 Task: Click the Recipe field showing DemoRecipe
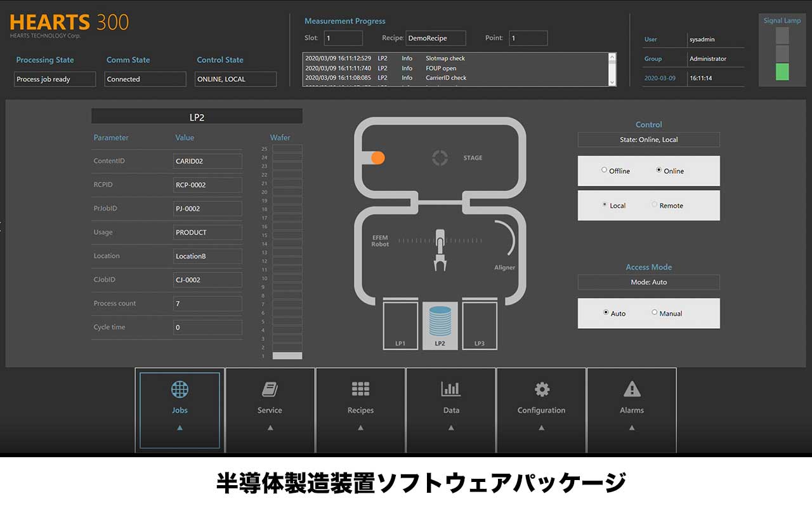pyautogui.click(x=436, y=38)
